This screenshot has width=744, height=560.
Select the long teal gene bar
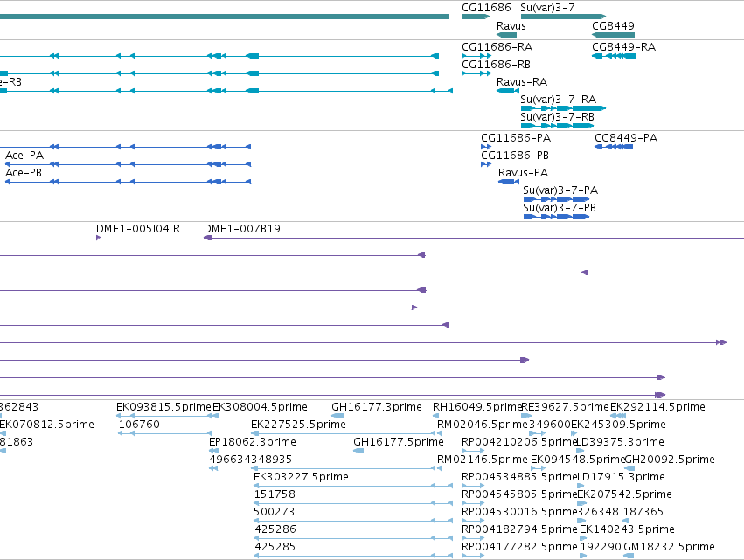tap(225, 17)
